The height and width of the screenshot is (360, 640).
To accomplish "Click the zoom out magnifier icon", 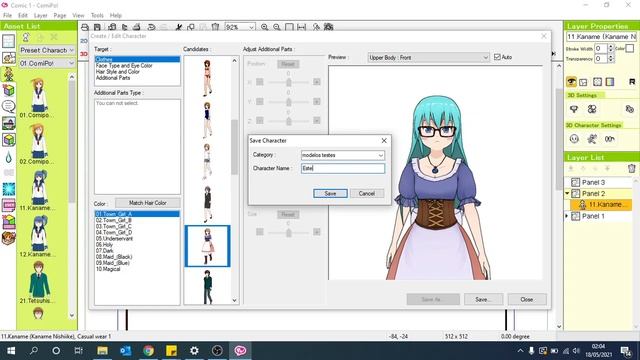I will coord(277,27).
